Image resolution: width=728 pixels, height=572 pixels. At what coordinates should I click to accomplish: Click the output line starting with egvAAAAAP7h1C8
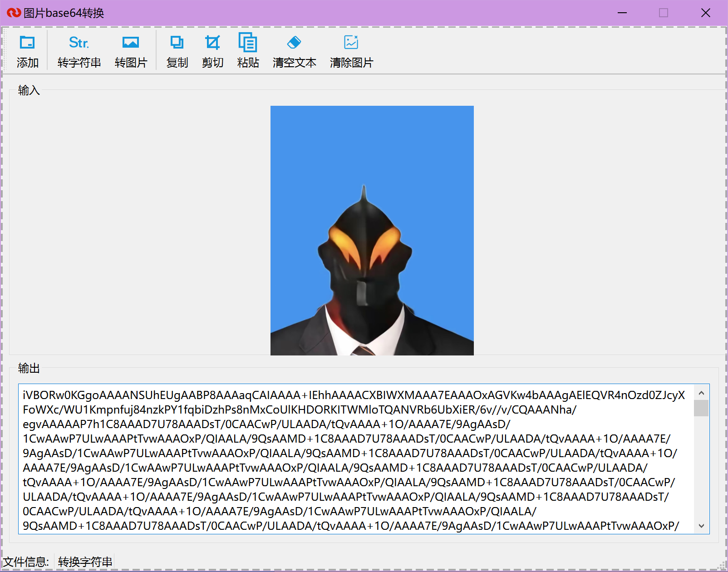pos(266,424)
